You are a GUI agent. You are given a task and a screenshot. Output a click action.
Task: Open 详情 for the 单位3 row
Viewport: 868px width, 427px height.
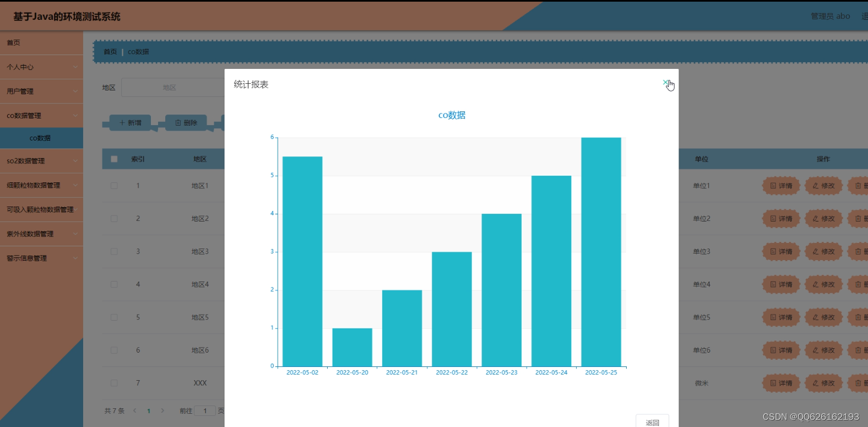(781, 251)
